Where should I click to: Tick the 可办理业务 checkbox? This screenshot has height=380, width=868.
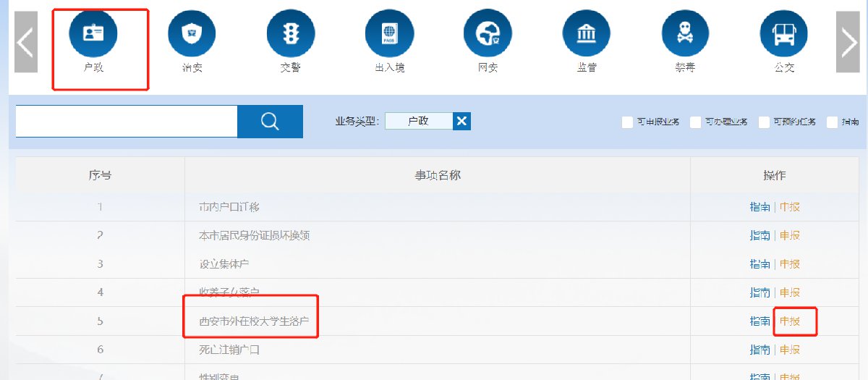tap(696, 122)
